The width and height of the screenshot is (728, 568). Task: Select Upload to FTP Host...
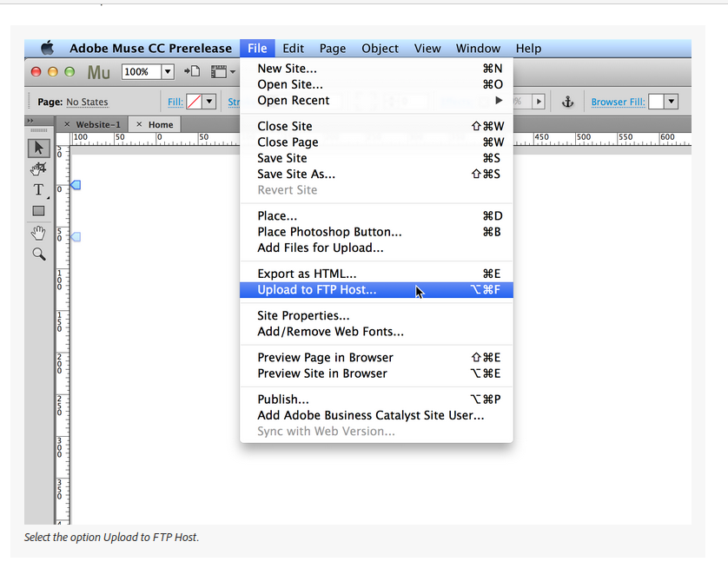tap(376, 290)
